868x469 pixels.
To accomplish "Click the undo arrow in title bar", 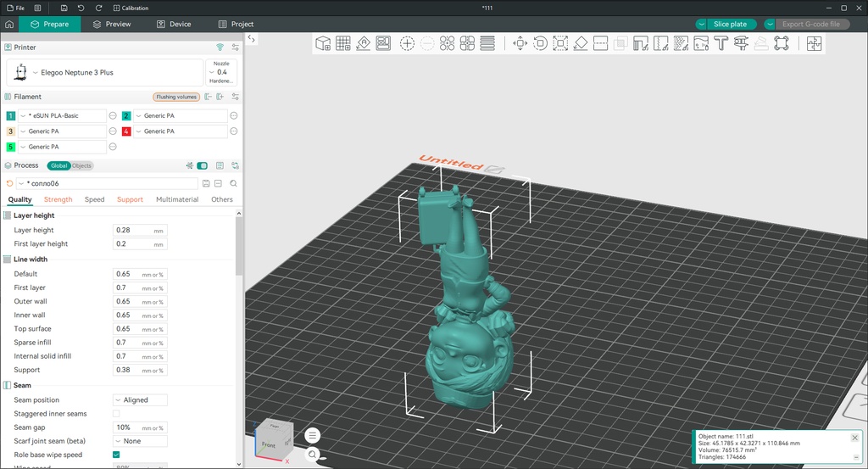I will click(x=81, y=8).
